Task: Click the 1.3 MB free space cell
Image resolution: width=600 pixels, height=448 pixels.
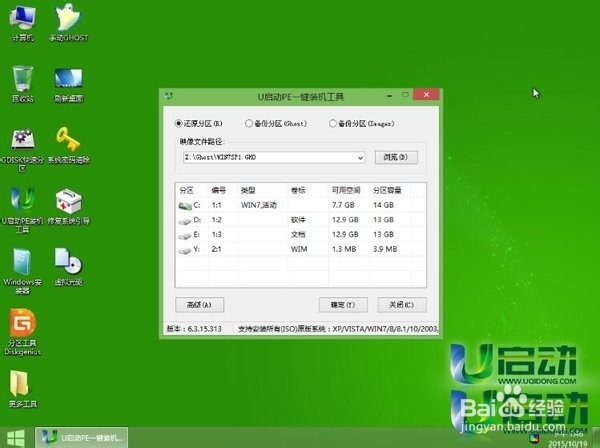Action: tap(344, 249)
